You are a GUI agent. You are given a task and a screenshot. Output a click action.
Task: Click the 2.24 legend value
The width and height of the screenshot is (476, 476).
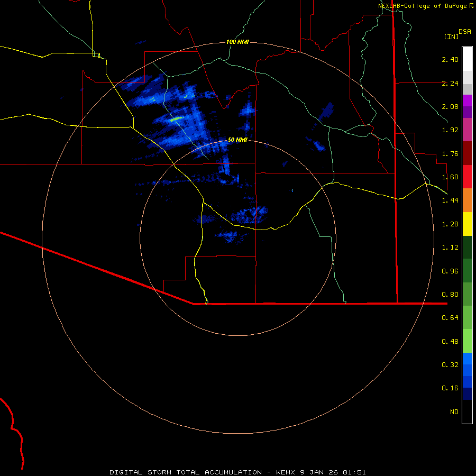click(450, 83)
